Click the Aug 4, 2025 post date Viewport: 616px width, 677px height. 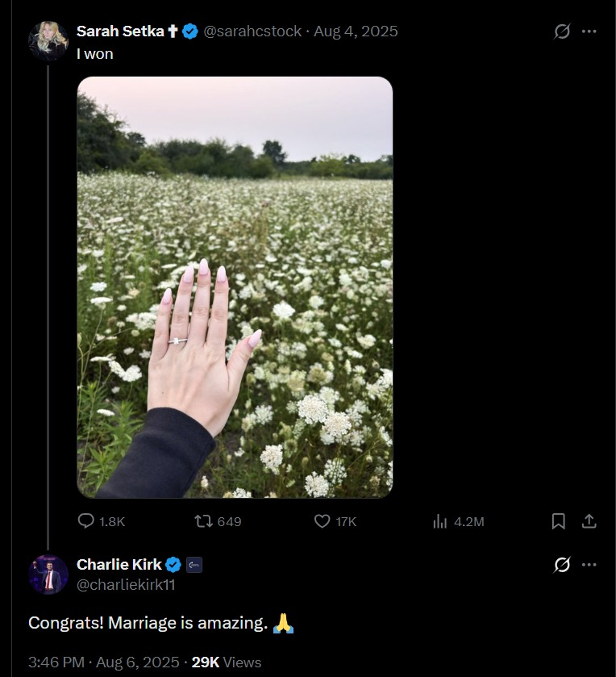click(x=356, y=31)
